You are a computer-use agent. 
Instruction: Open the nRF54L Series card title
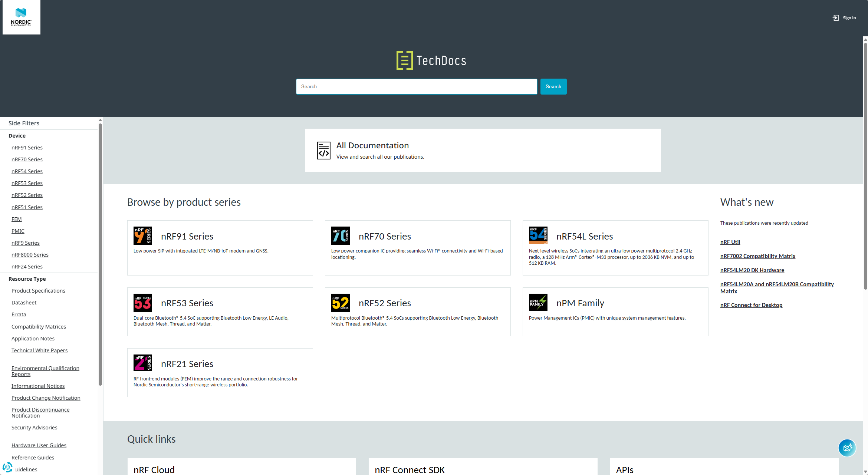tap(585, 236)
